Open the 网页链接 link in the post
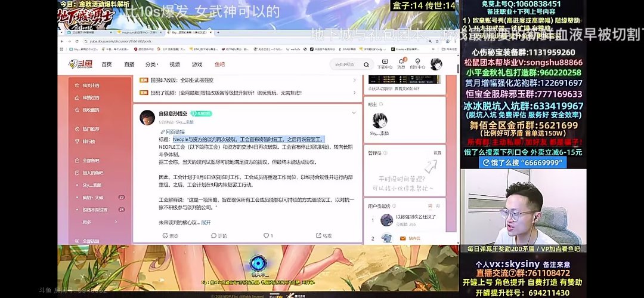Image resolution: width=644 pixels, height=298 pixels. tap(175, 131)
